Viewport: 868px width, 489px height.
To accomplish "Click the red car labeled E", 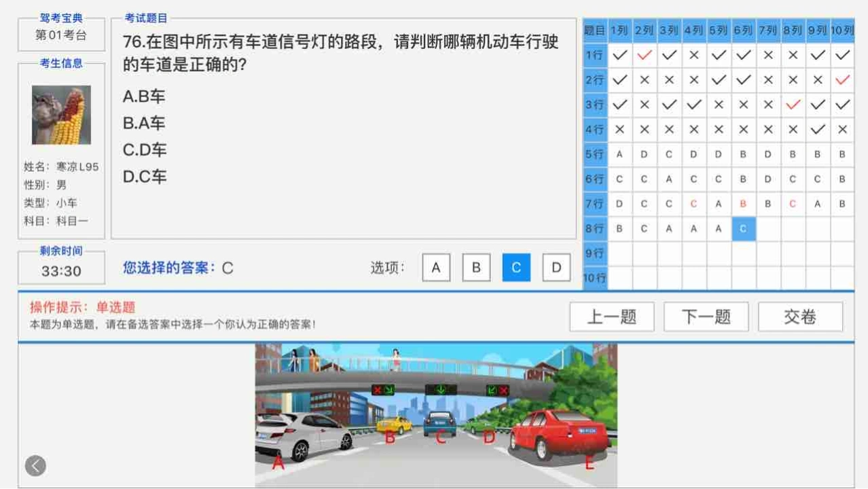I will [x=558, y=433].
